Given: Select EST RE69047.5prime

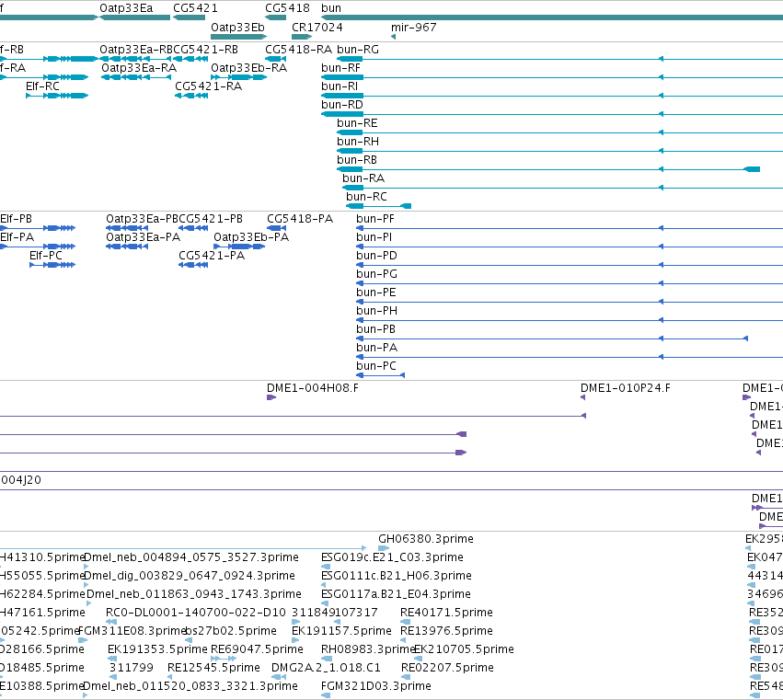Looking at the screenshot, I should [224, 659].
